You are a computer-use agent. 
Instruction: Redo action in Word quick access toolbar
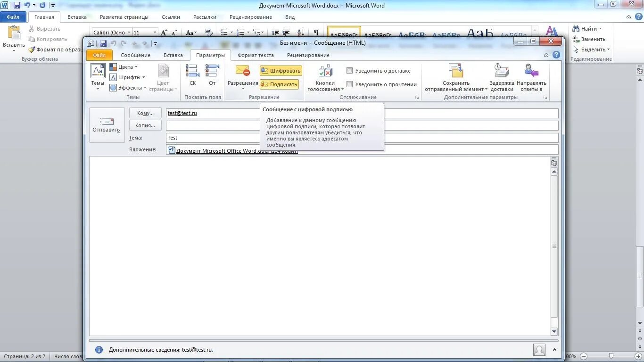pos(43,6)
